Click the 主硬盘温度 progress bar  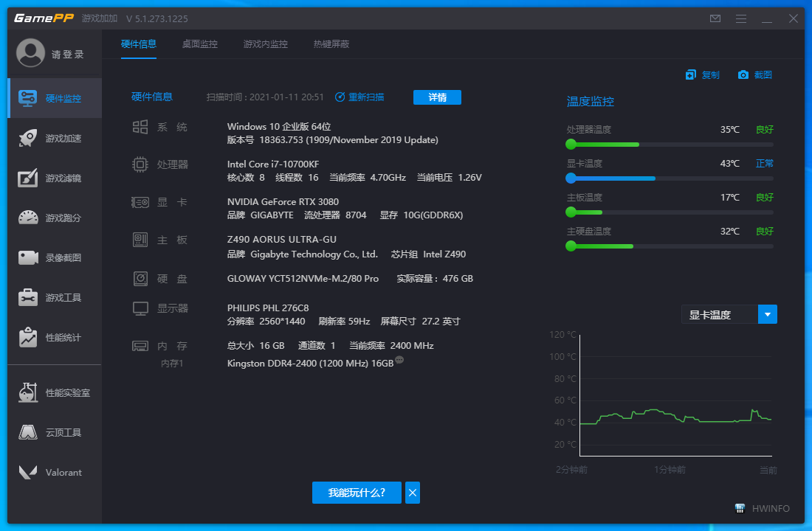[670, 246]
